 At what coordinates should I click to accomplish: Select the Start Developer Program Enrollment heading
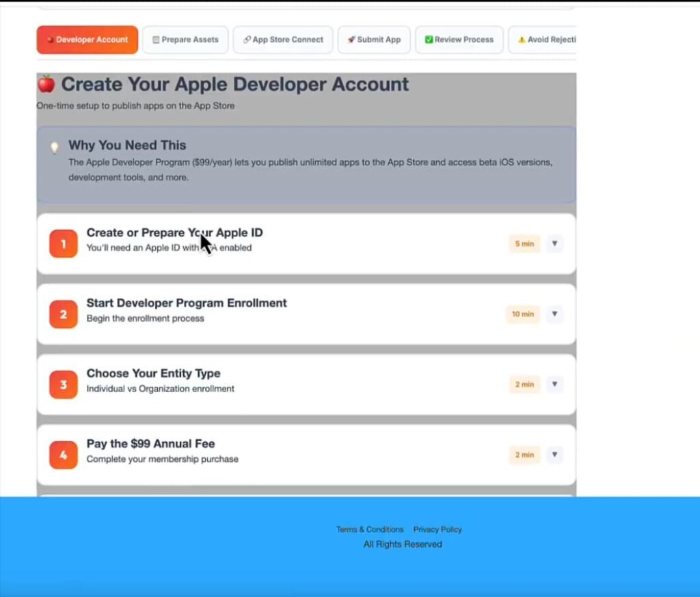pyautogui.click(x=186, y=303)
